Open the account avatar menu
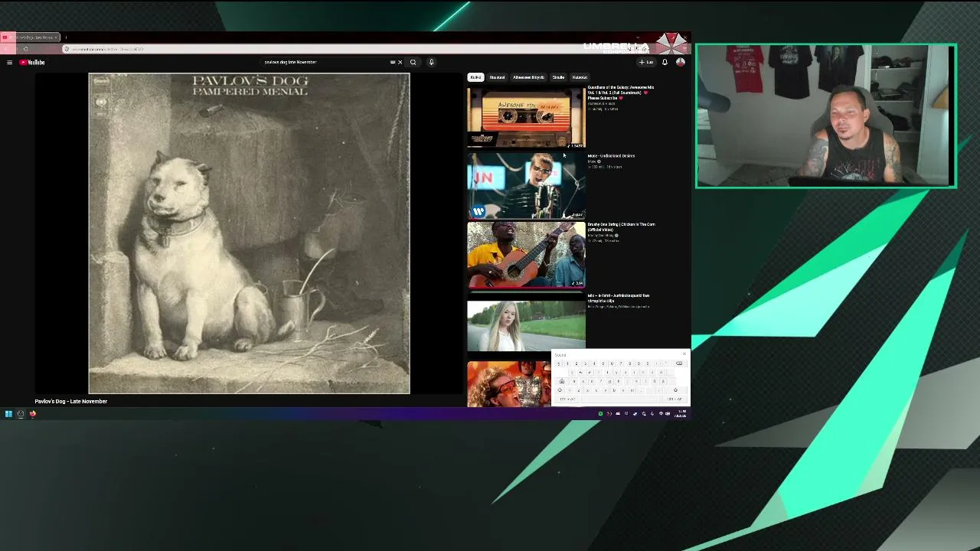The width and height of the screenshot is (980, 551). [680, 62]
